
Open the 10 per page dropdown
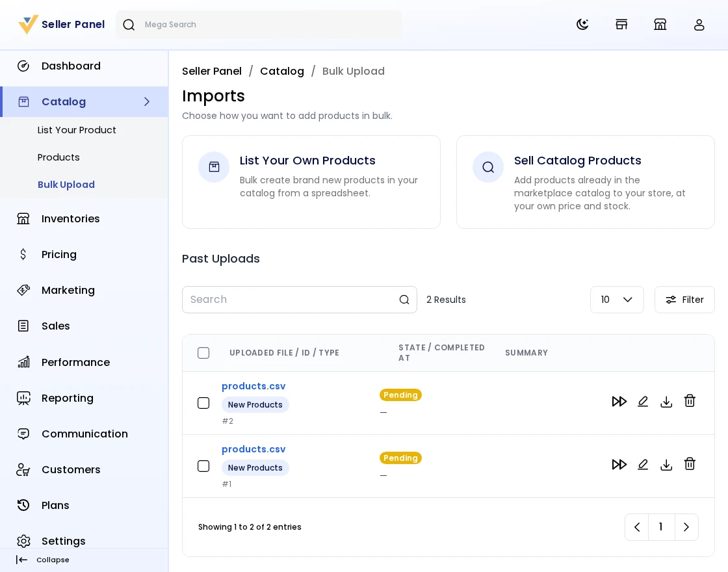pos(617,300)
